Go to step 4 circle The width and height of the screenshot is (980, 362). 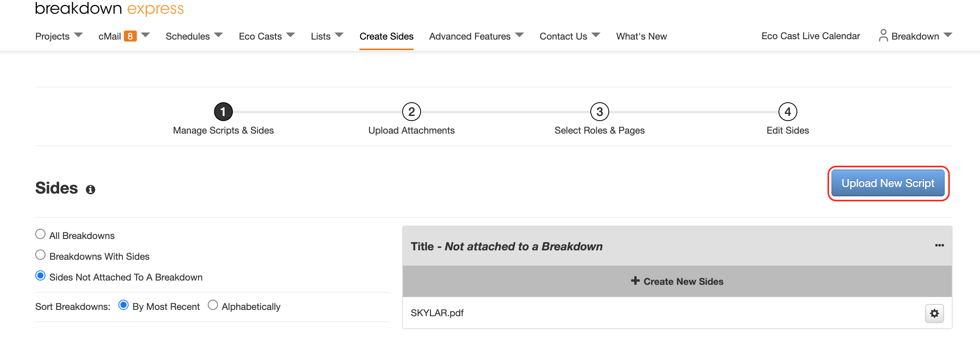pyautogui.click(x=788, y=112)
